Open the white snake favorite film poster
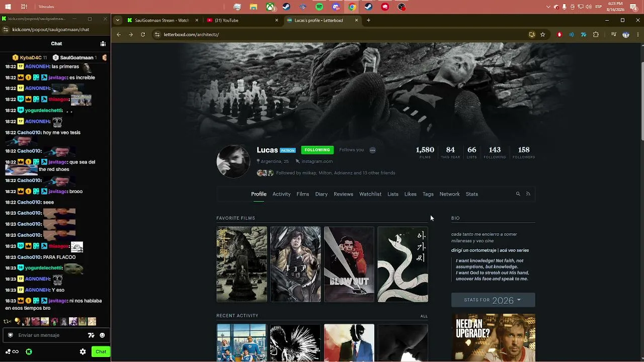The height and width of the screenshot is (362, 644). click(403, 264)
